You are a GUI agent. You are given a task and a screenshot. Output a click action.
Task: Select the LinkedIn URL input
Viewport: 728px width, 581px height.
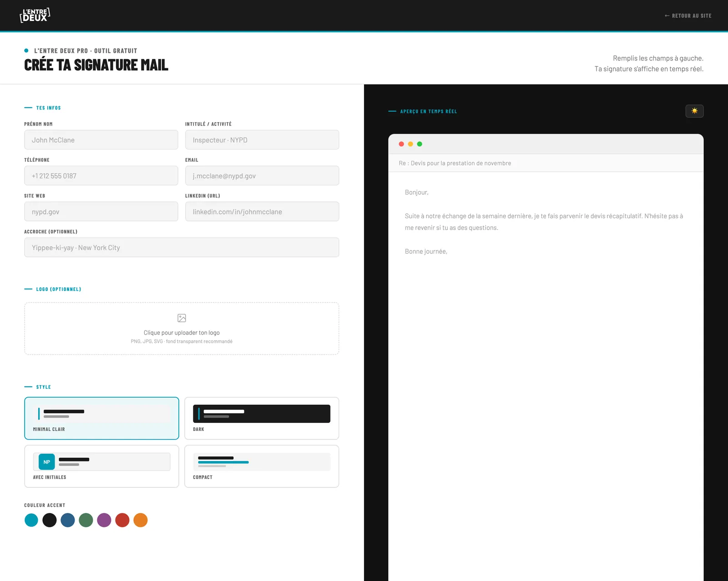tap(262, 211)
